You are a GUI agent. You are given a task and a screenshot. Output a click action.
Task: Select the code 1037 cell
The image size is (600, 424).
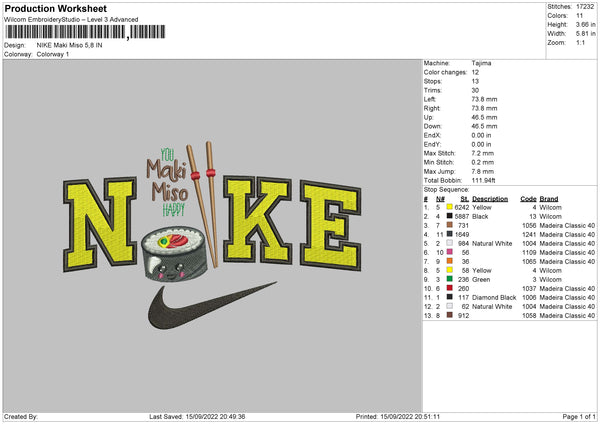point(529,288)
